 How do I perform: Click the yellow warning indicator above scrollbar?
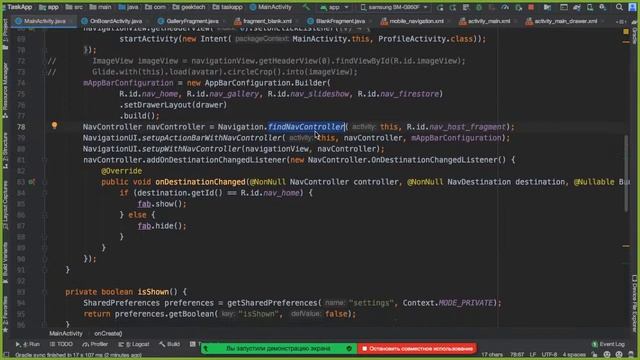coord(626,31)
